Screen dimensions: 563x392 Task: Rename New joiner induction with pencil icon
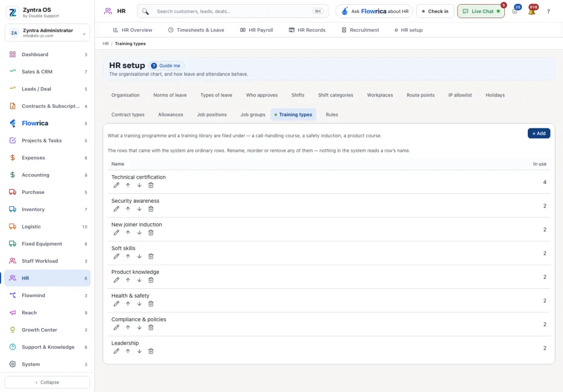[116, 233]
